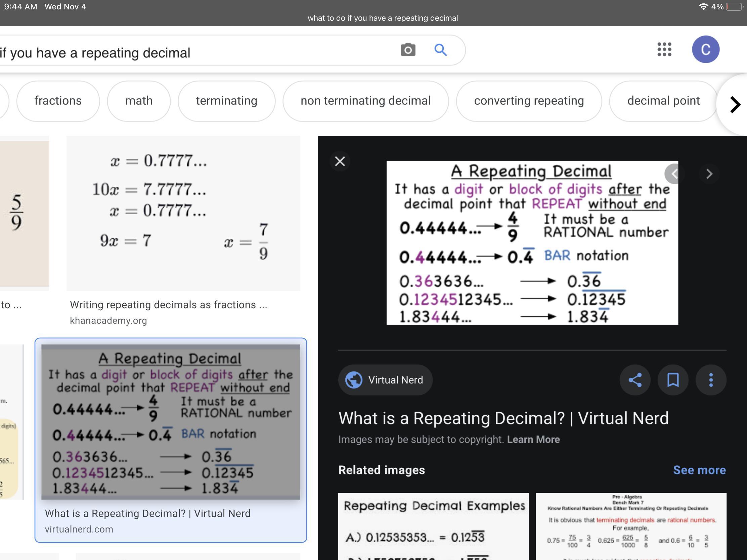
Task: Open the Khan Academy 0.7777 thumbnail
Action: click(183, 213)
